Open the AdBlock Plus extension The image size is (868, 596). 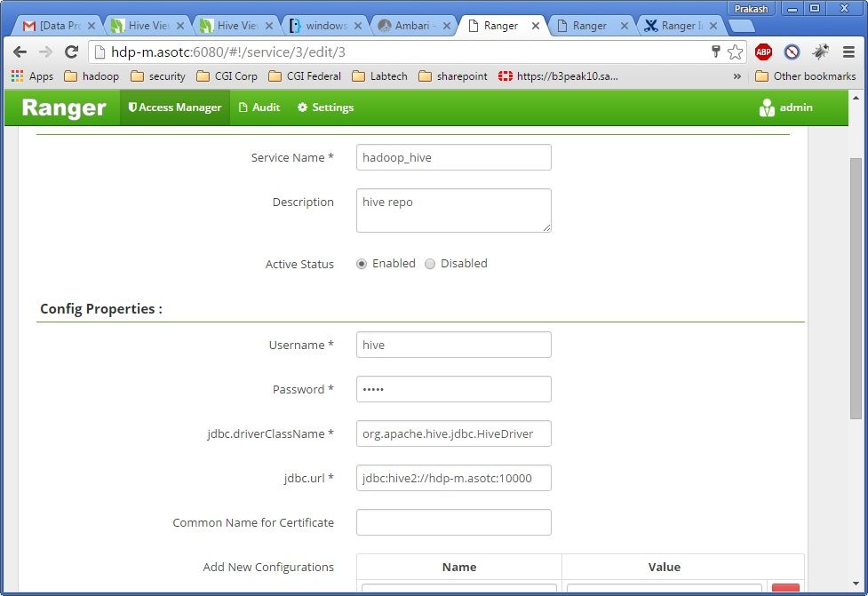763,52
